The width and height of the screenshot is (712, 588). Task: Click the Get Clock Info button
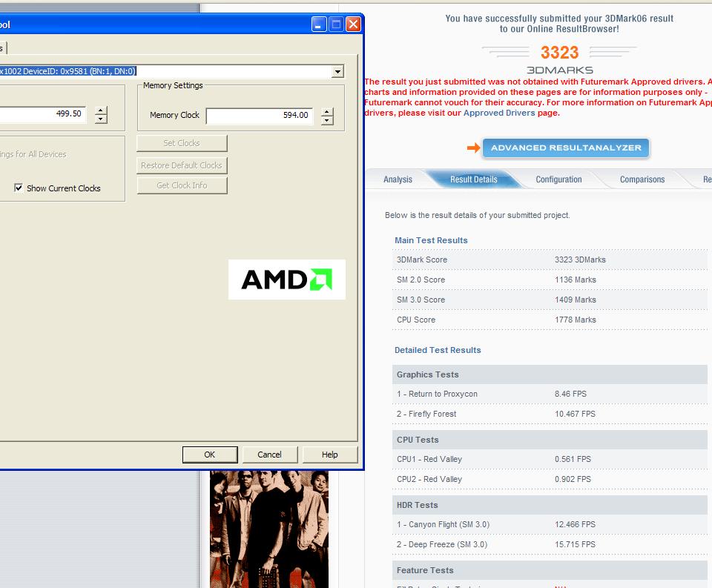click(x=182, y=185)
